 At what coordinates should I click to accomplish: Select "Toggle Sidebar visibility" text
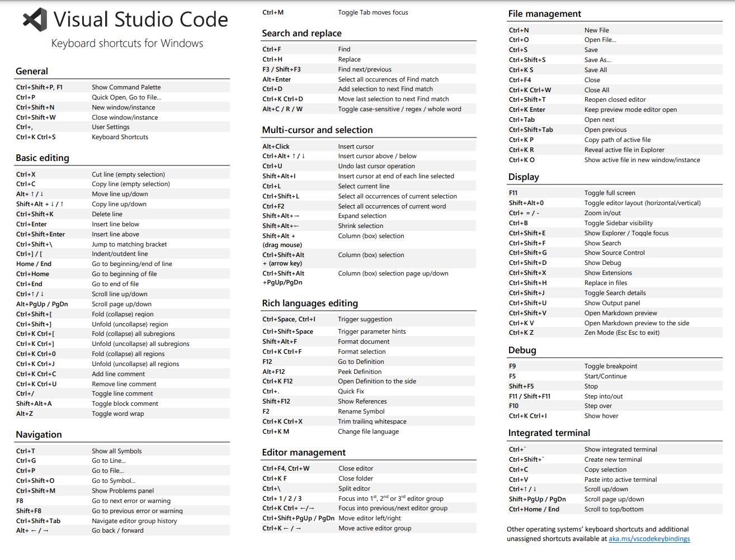[619, 223]
